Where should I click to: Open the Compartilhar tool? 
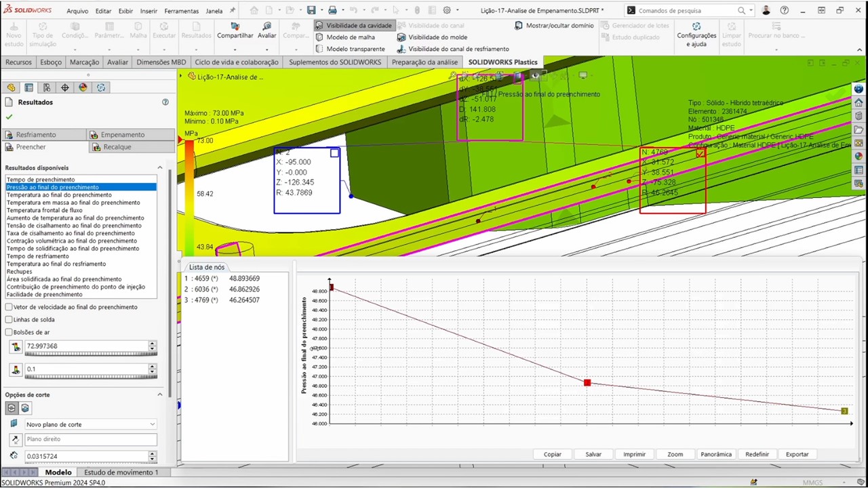[235, 31]
